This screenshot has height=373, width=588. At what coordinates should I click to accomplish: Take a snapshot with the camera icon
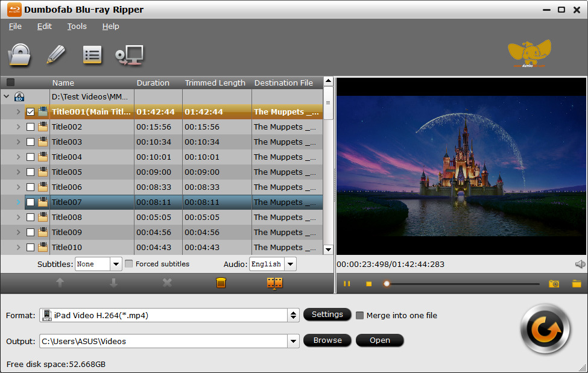(554, 284)
